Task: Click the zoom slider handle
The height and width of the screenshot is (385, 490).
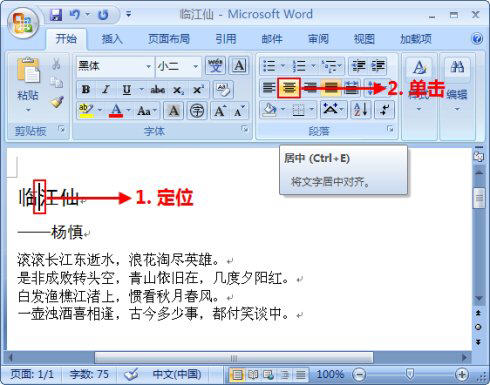Action: click(410, 374)
